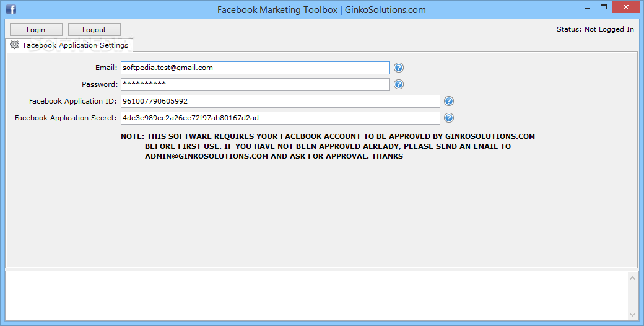Click the Login button
The width and height of the screenshot is (644, 326).
36,30
